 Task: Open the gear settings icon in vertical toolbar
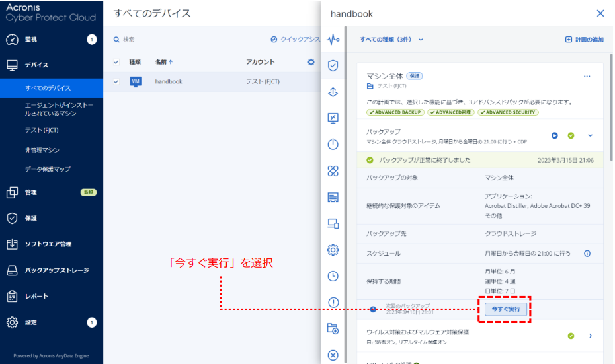pos(333,250)
